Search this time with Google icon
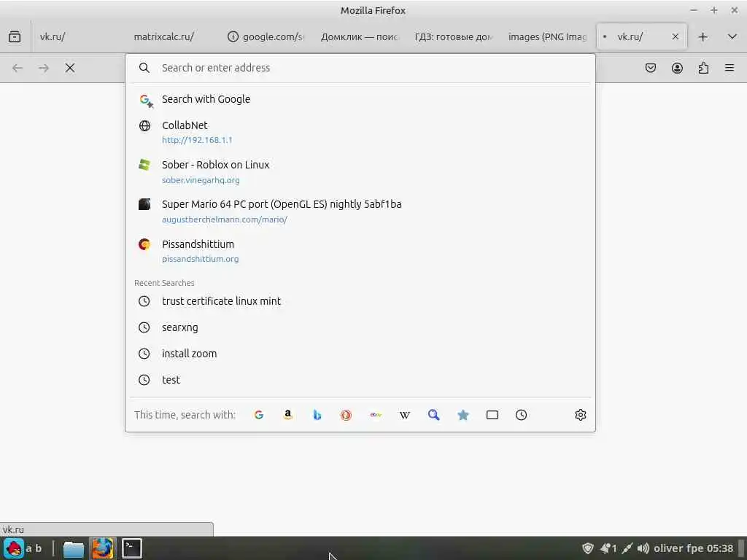 coord(259,415)
